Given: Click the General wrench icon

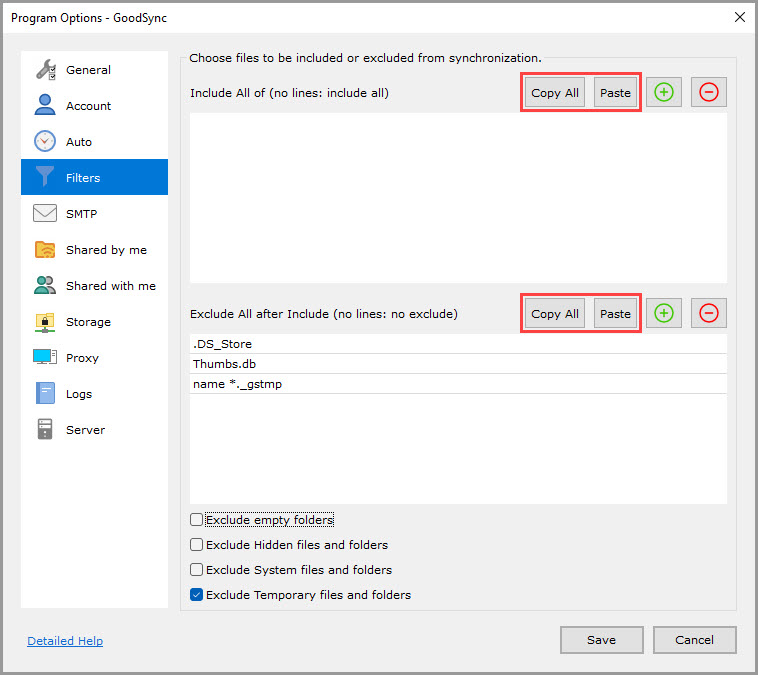Looking at the screenshot, I should point(45,70).
